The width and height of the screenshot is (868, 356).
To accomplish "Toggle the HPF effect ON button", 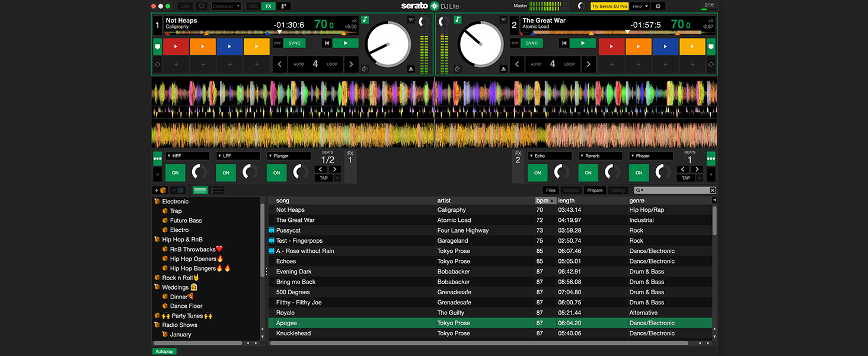I will 175,173.
